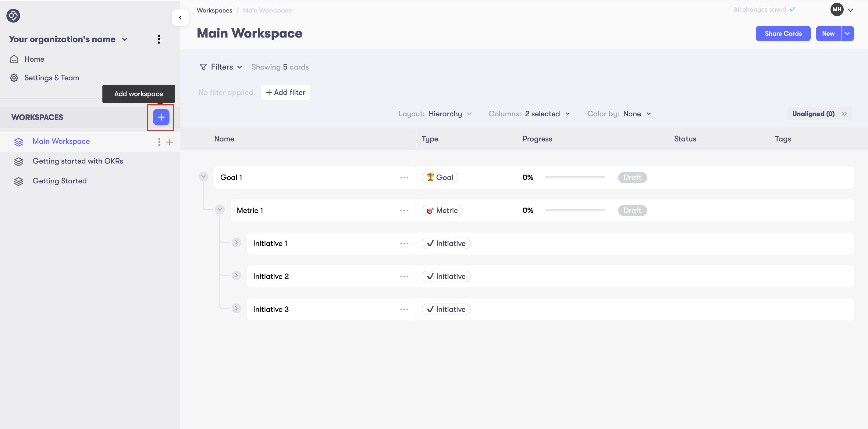Collapse the Metric 1 row
This screenshot has height=429, width=868.
(220, 209)
